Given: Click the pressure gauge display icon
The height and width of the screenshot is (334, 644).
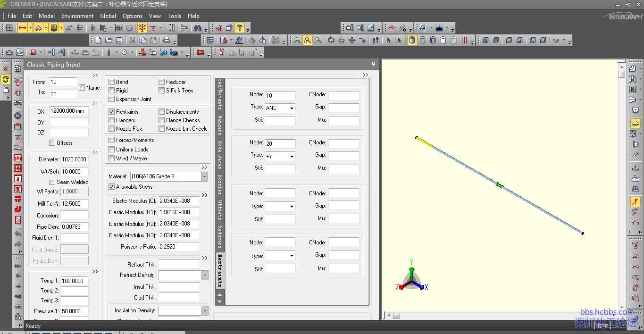Looking at the screenshot, I should [125, 52].
